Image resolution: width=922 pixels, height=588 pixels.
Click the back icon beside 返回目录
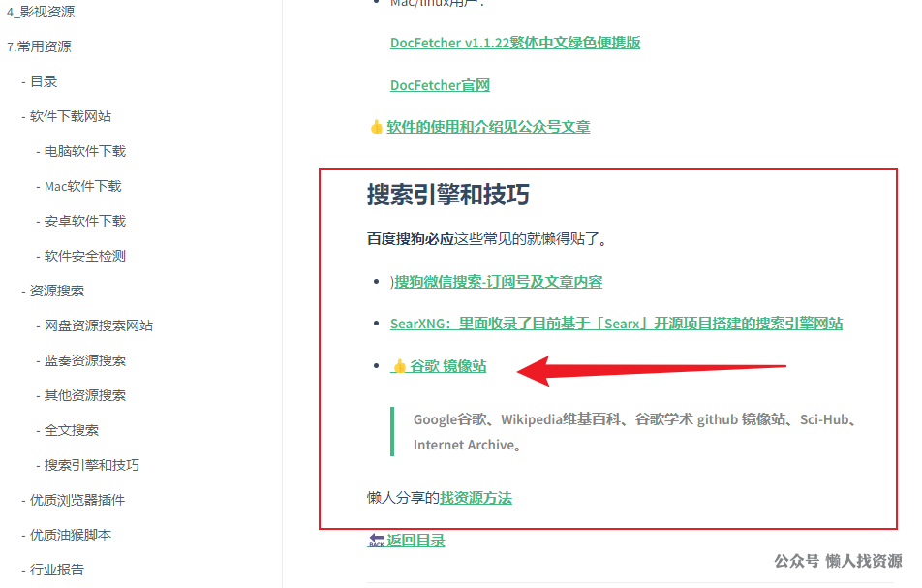376,541
